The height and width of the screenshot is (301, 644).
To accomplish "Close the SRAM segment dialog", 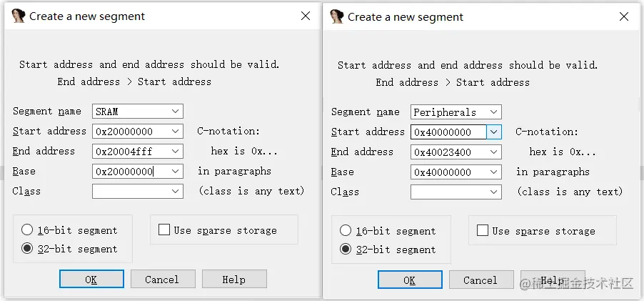I will click(306, 16).
